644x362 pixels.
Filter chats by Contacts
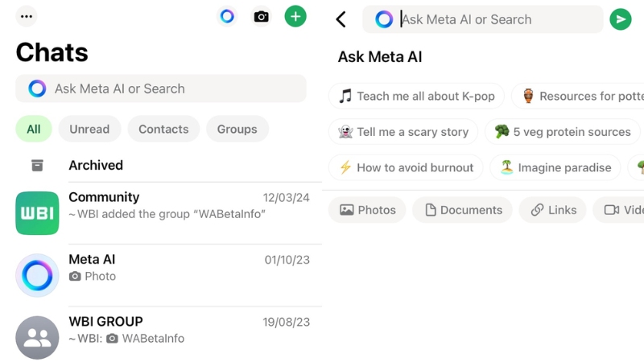163,129
